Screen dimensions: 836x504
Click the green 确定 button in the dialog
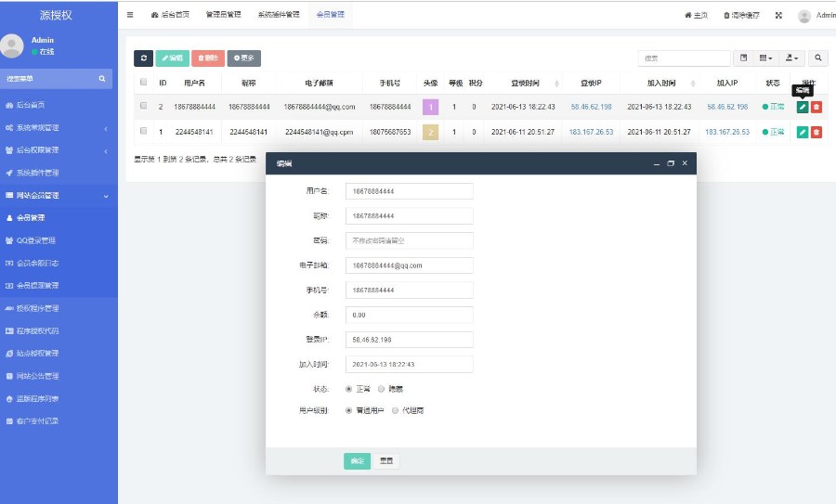point(357,461)
